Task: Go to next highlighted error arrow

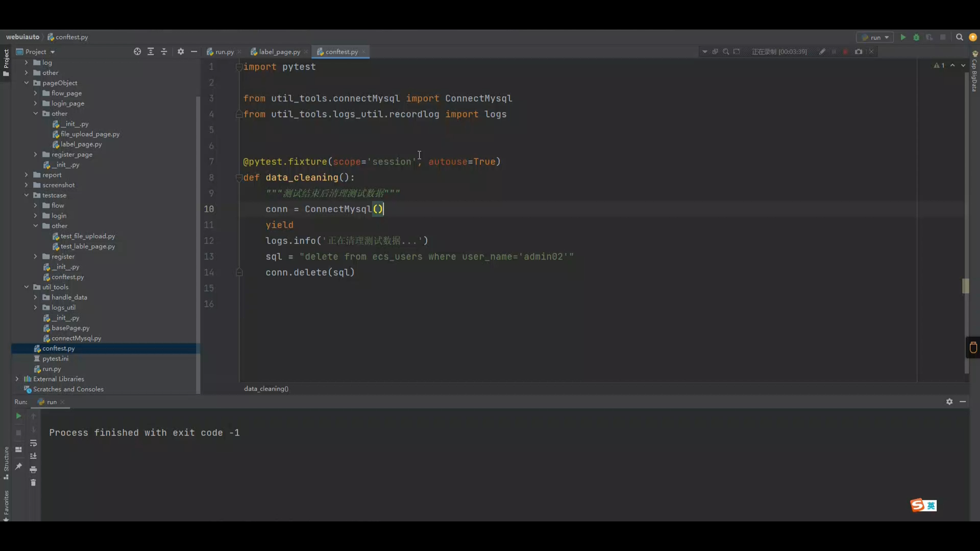Action: pyautogui.click(x=963, y=65)
